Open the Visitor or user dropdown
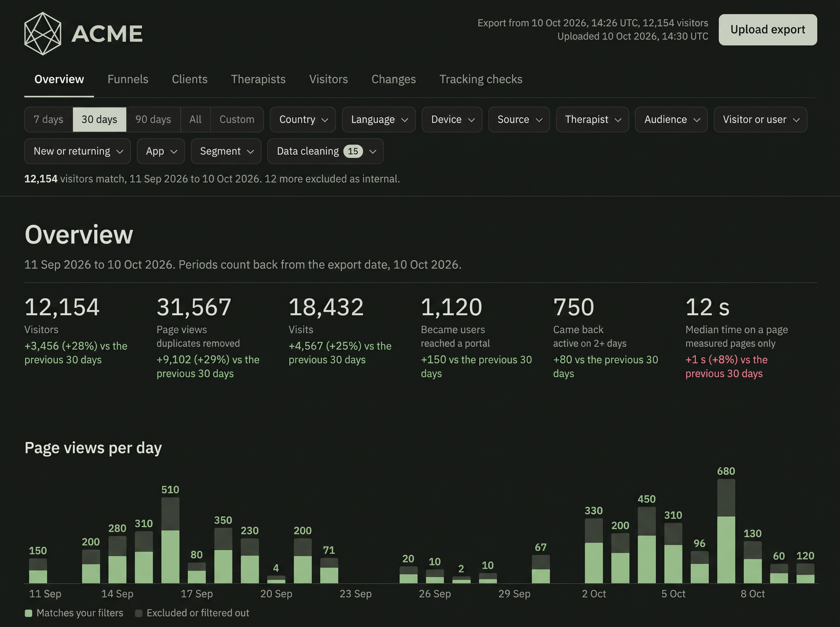The image size is (840, 627). coord(760,119)
